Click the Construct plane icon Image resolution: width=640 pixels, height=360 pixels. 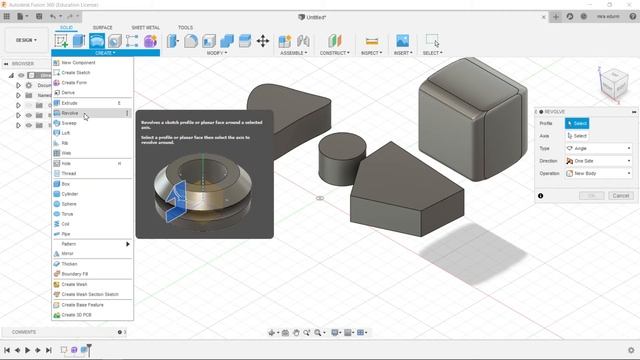(334, 41)
